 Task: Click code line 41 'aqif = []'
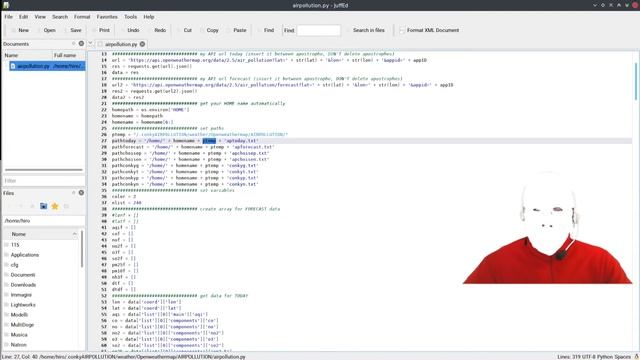click(124, 227)
